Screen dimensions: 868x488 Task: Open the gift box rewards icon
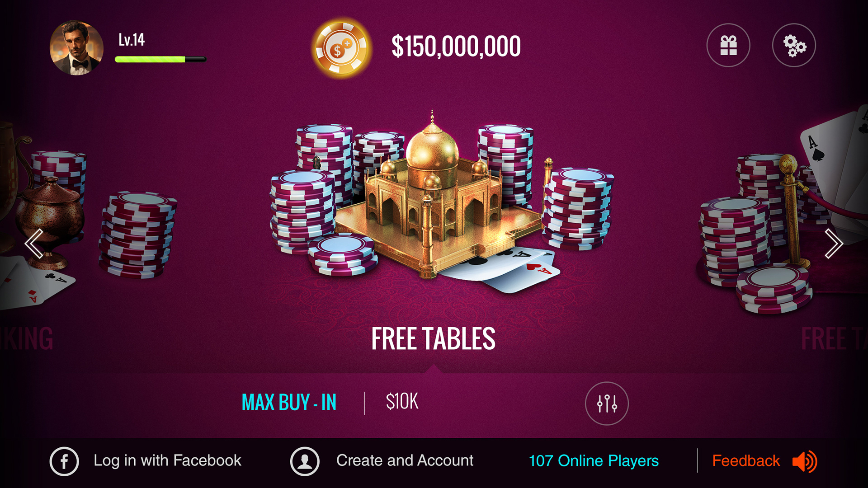(728, 45)
